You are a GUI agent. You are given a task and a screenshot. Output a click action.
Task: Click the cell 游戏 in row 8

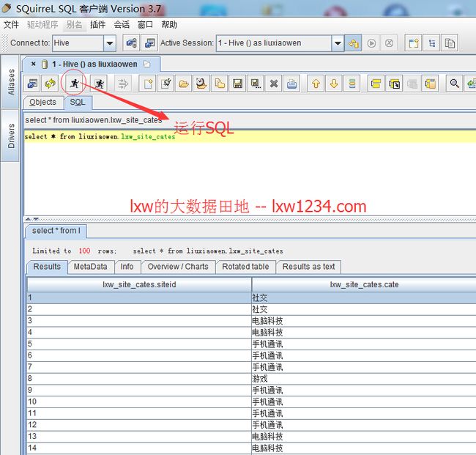click(x=364, y=379)
